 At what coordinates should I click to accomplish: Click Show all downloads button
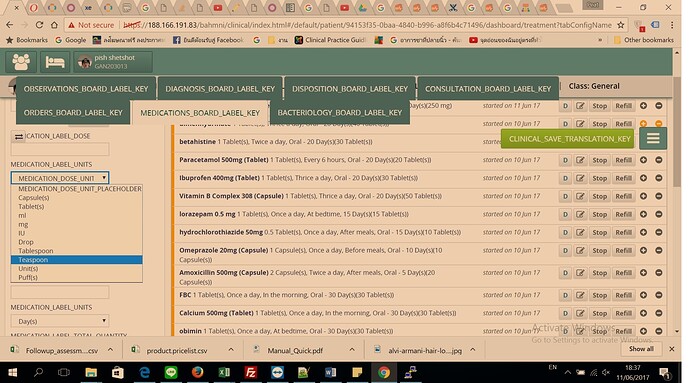tap(641, 349)
